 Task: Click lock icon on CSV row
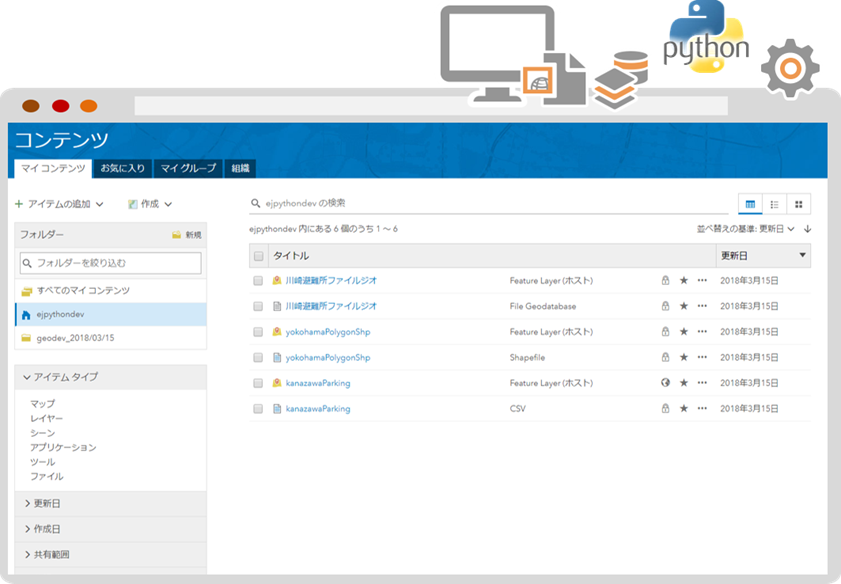click(665, 408)
